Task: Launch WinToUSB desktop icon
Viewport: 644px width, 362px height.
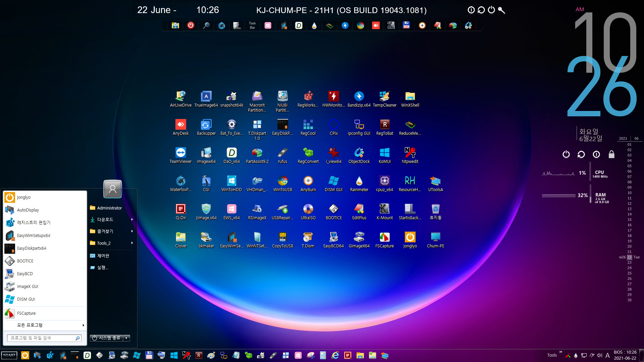Action: [282, 184]
